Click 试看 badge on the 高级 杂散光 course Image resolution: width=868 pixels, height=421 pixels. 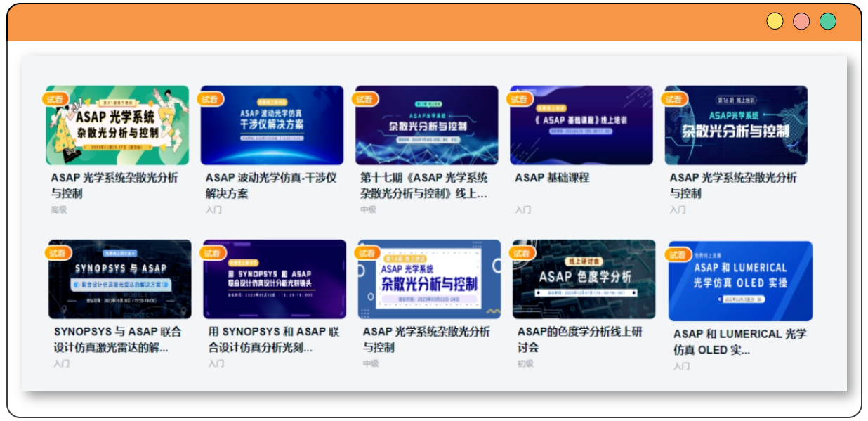coord(55,99)
